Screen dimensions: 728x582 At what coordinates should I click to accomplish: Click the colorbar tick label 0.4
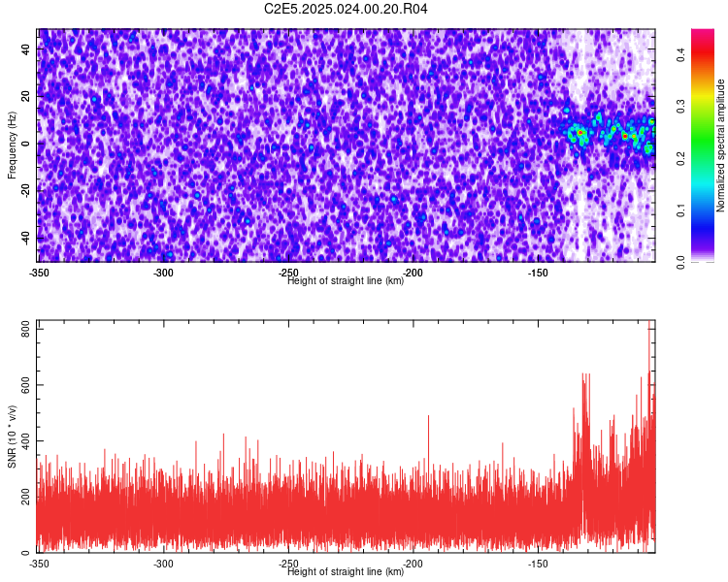click(x=681, y=55)
